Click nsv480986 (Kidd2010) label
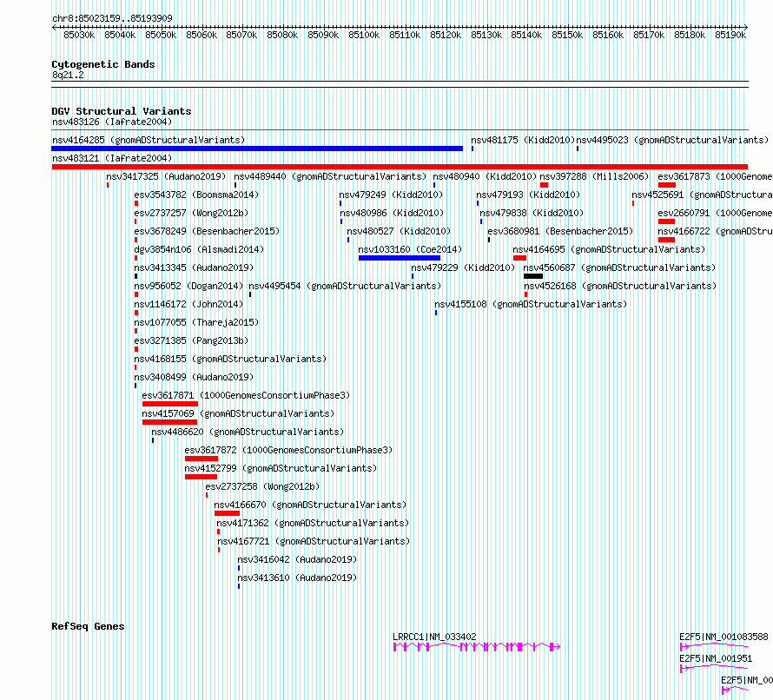The image size is (773, 700). [392, 213]
